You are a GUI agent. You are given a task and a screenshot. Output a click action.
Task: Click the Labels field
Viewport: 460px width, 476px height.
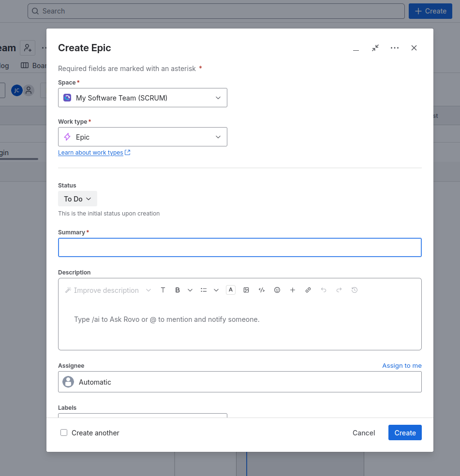(143, 415)
